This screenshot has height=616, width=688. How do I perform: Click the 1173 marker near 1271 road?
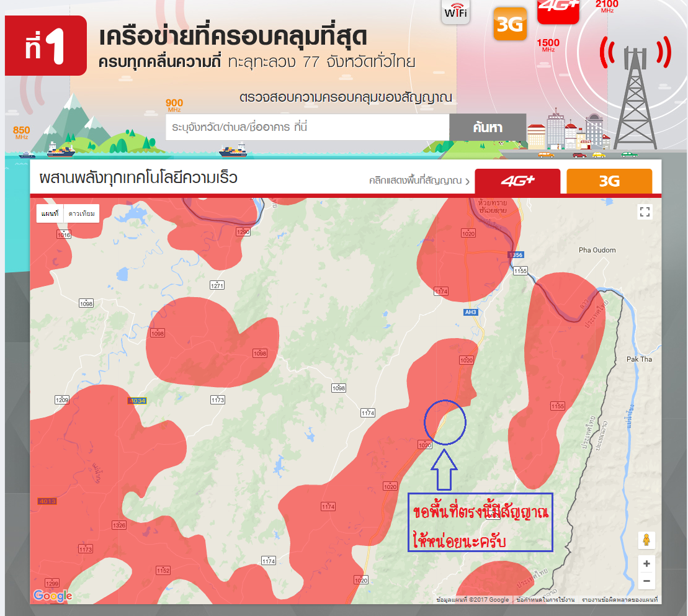pyautogui.click(x=218, y=400)
